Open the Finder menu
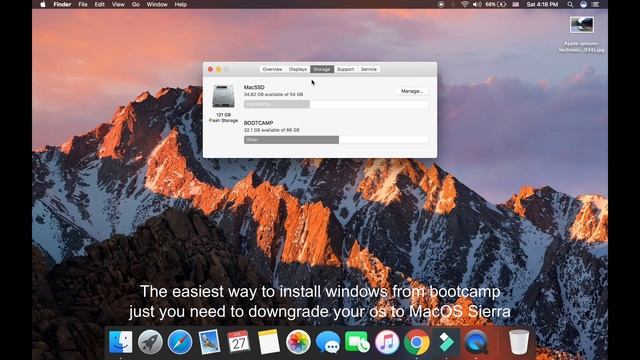Screen dimensions: 640x360 pyautogui.click(x=62, y=4)
